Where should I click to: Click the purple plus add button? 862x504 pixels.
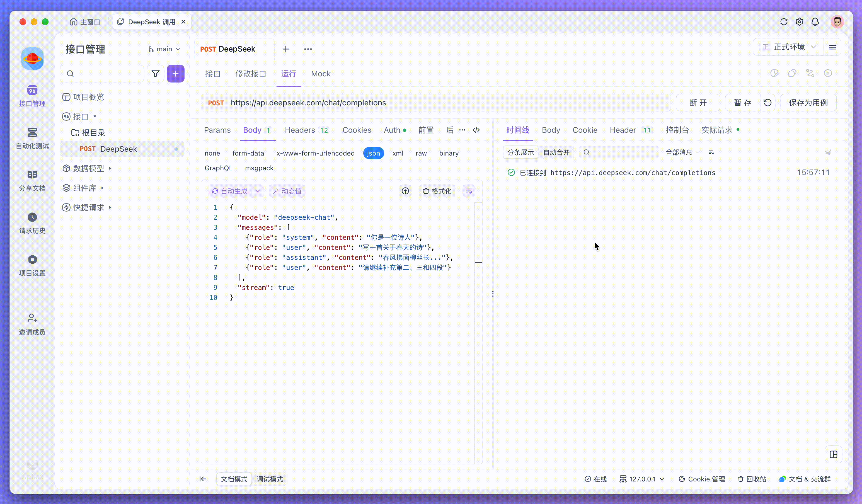pyautogui.click(x=175, y=74)
